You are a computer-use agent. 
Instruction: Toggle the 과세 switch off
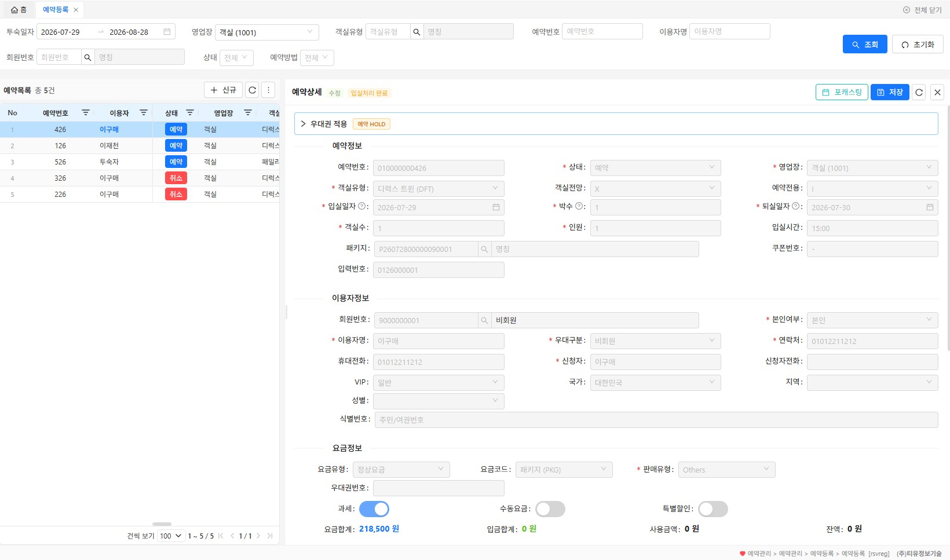(x=374, y=509)
